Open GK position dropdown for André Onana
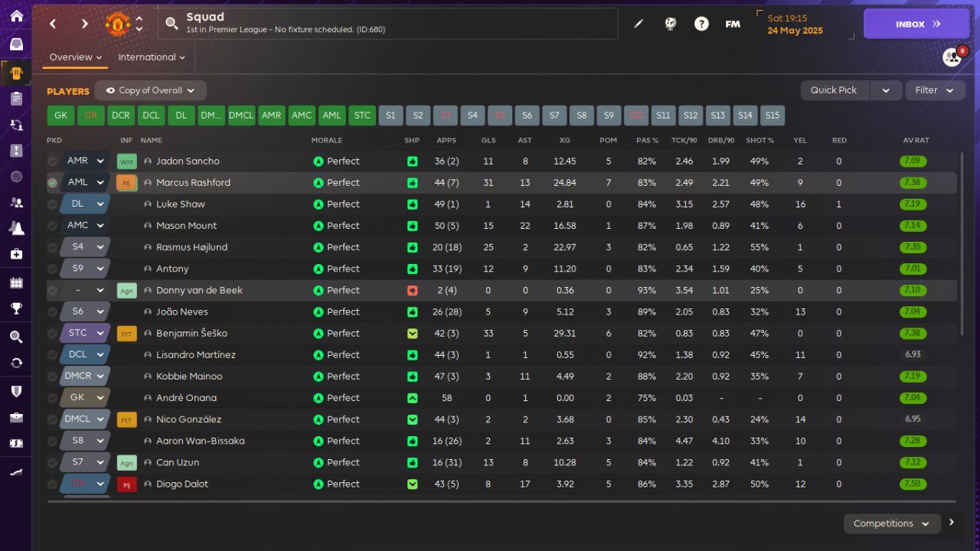Viewport: 980px width, 551px height. click(x=86, y=397)
